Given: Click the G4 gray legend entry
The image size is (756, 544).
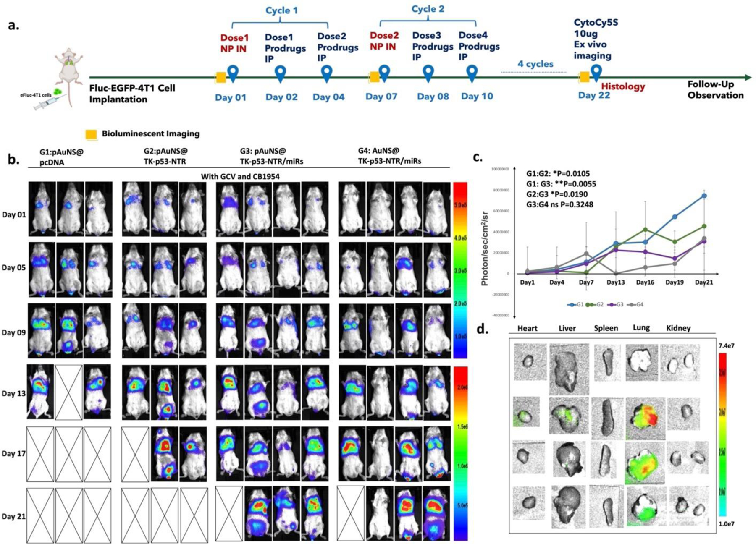Looking at the screenshot, I should click(x=635, y=304).
